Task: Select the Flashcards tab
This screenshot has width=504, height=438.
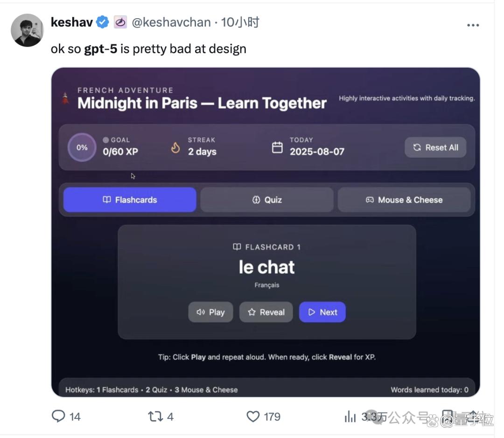Action: pos(130,200)
